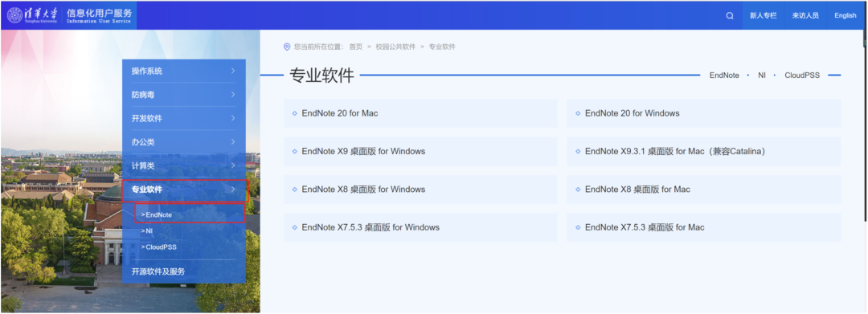Click diamond bullet beside EndNote X8 Mac
The width and height of the screenshot is (868, 314).
point(578,190)
